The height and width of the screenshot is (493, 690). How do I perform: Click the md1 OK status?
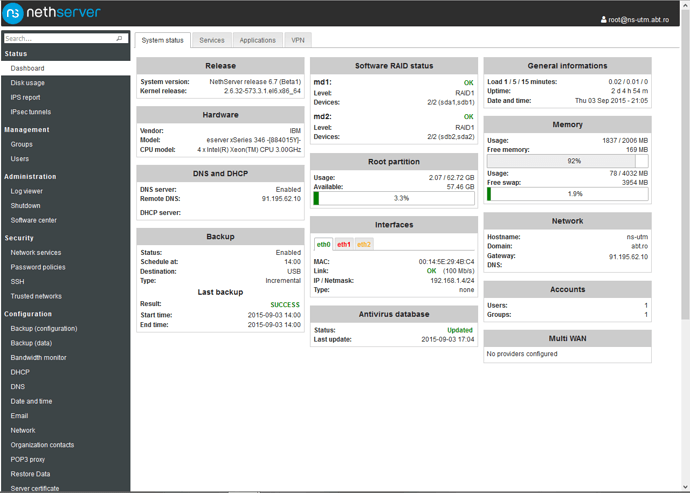[469, 83]
